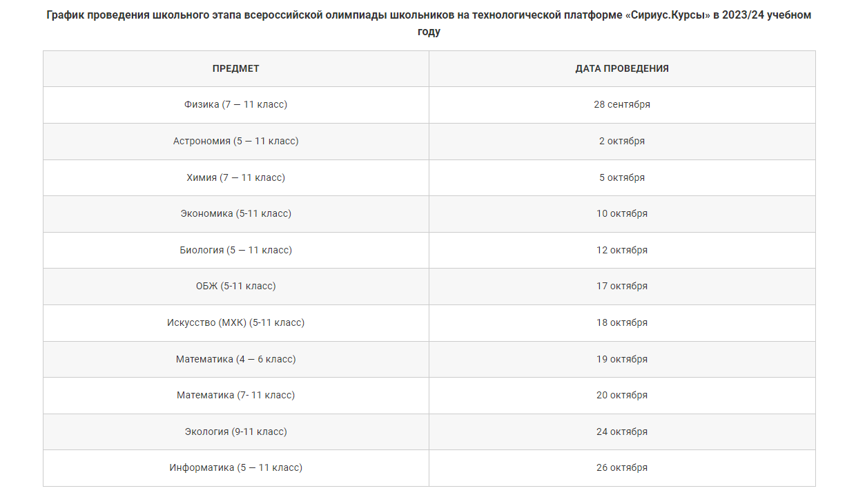Click the Информатика (5 — 11 класс) cell
The width and height of the screenshot is (856, 504).
click(x=236, y=468)
